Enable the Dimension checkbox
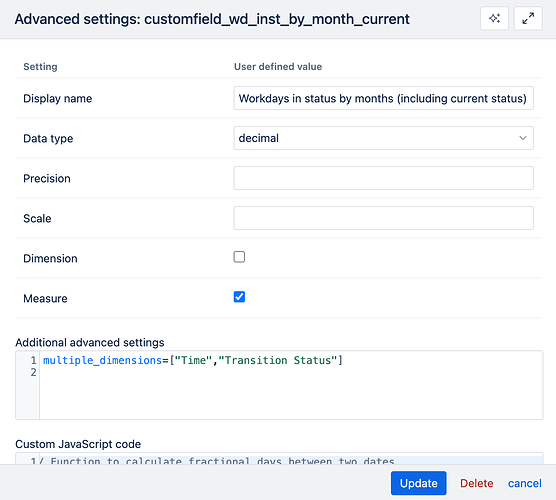 point(239,257)
